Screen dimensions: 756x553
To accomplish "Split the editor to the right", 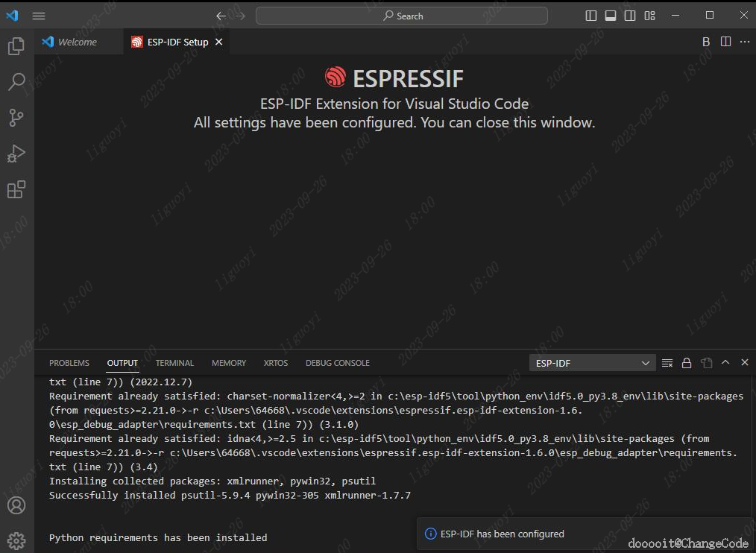I will point(725,42).
